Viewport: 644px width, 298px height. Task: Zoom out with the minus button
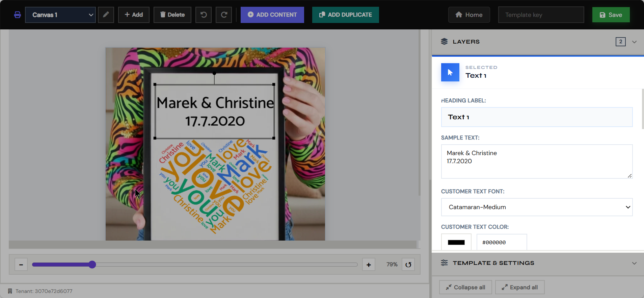[21, 265]
